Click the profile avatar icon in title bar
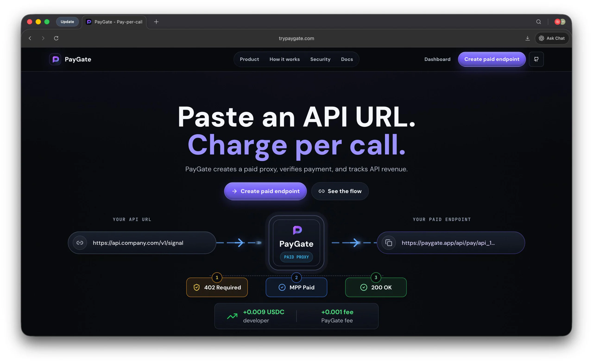Screen dimensions: 593x364 560,22
